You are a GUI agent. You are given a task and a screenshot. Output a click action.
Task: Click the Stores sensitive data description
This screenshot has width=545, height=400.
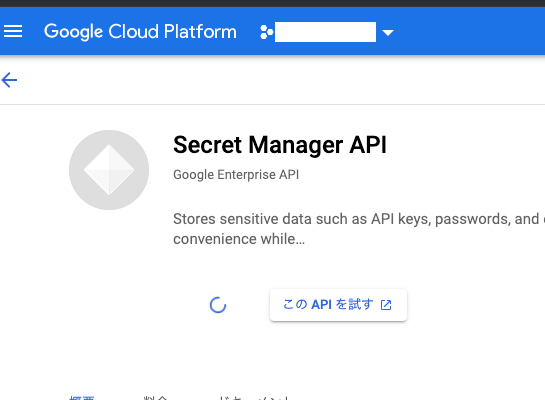coord(359,229)
